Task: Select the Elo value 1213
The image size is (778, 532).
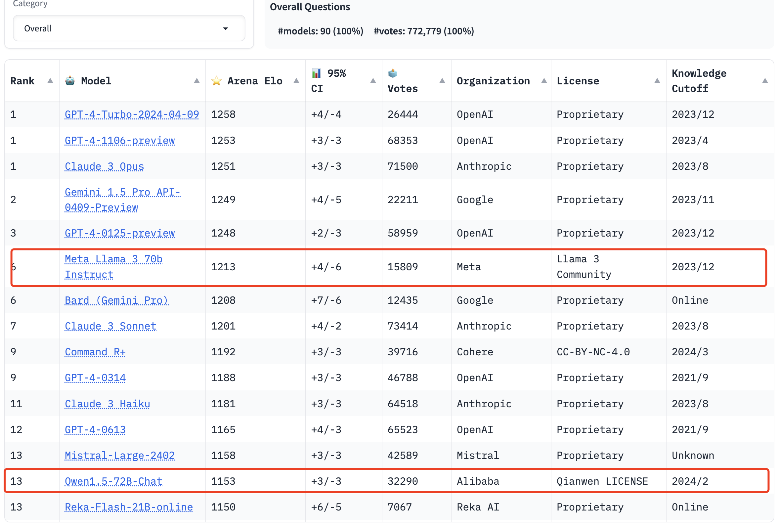Action: [x=223, y=267]
